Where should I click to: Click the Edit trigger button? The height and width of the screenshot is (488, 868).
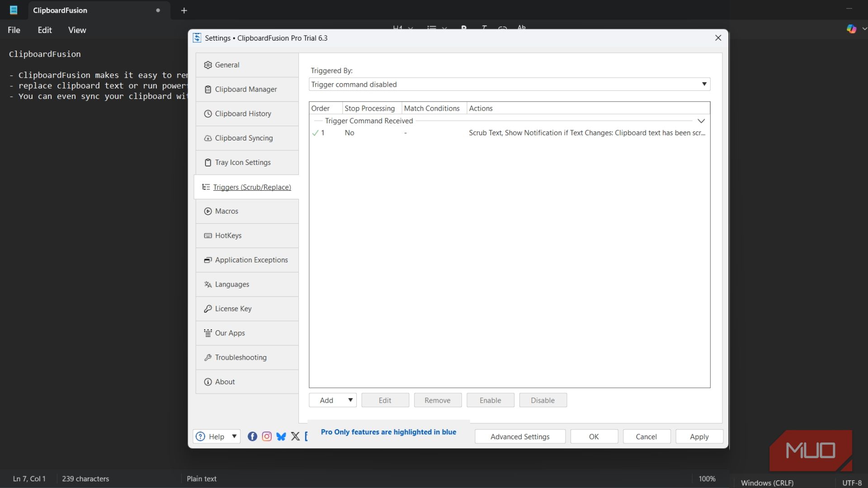[x=385, y=400]
